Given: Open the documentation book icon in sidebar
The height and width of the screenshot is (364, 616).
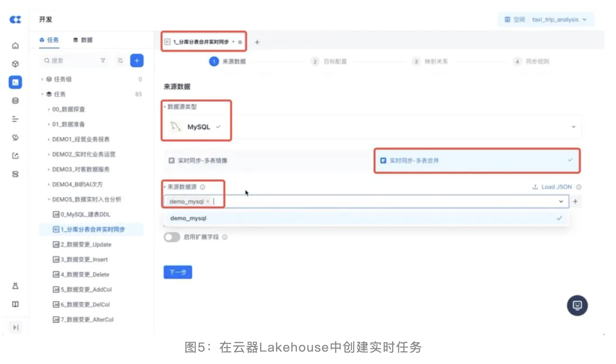Looking at the screenshot, I should 16,305.
